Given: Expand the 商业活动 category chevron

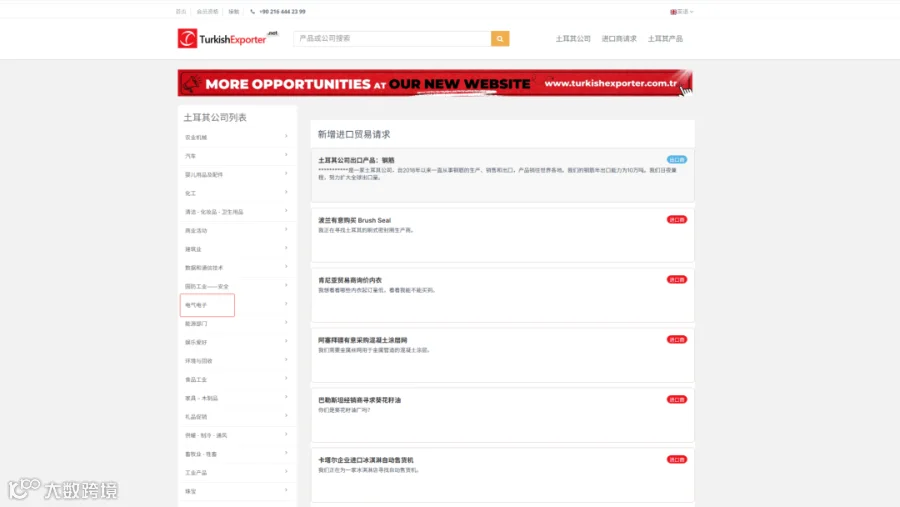Looking at the screenshot, I should click(286, 230).
